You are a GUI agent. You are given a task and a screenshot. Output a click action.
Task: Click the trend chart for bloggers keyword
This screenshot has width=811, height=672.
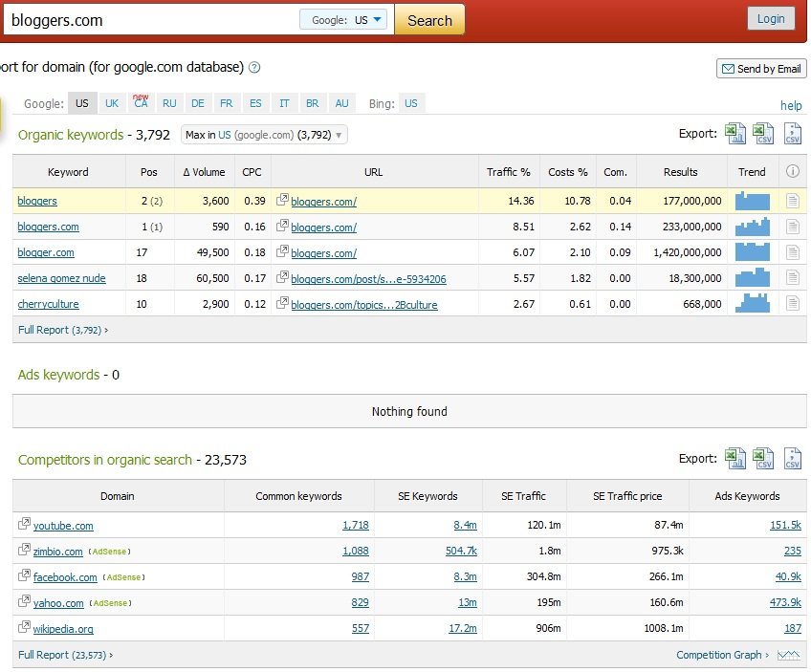(x=753, y=201)
